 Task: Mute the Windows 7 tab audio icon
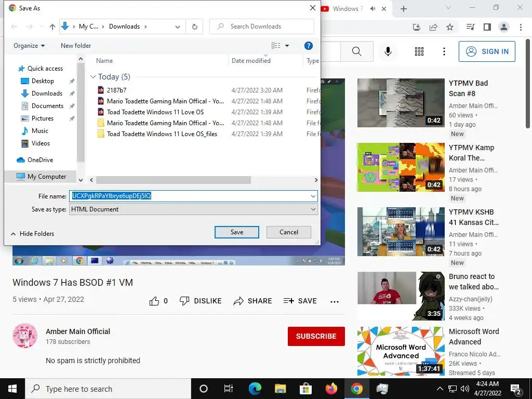[373, 9]
